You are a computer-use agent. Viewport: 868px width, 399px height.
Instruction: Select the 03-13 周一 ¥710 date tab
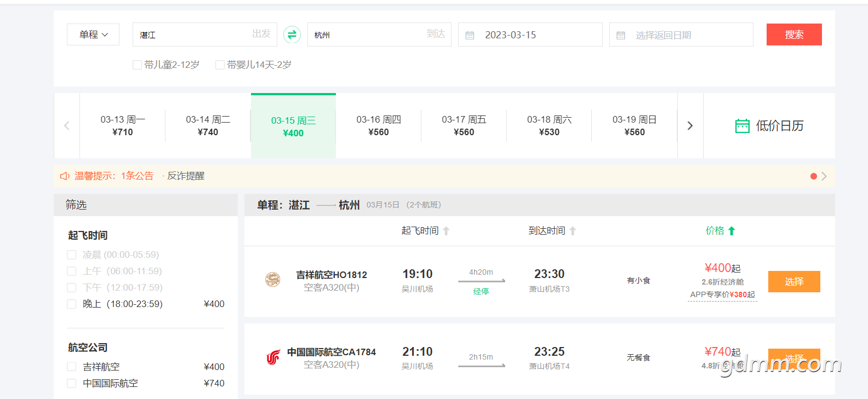[123, 125]
